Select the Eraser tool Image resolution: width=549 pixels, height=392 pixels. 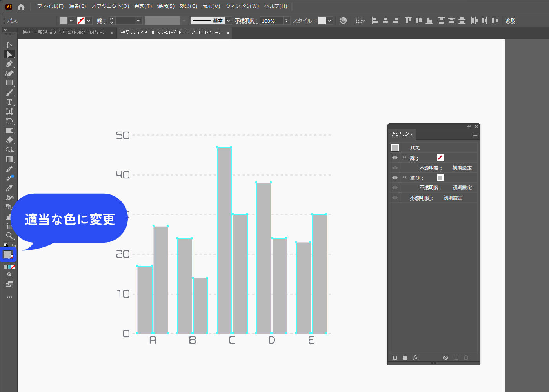[9, 140]
